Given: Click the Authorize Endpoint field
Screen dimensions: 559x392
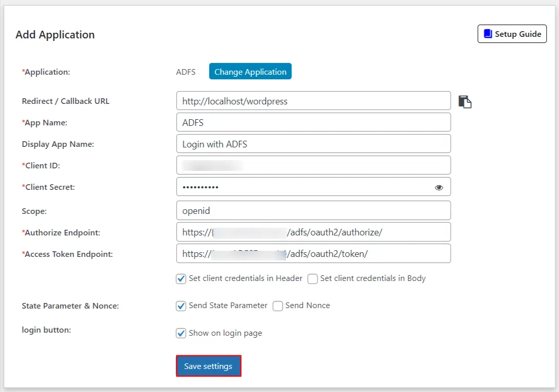Looking at the screenshot, I should click(313, 232).
